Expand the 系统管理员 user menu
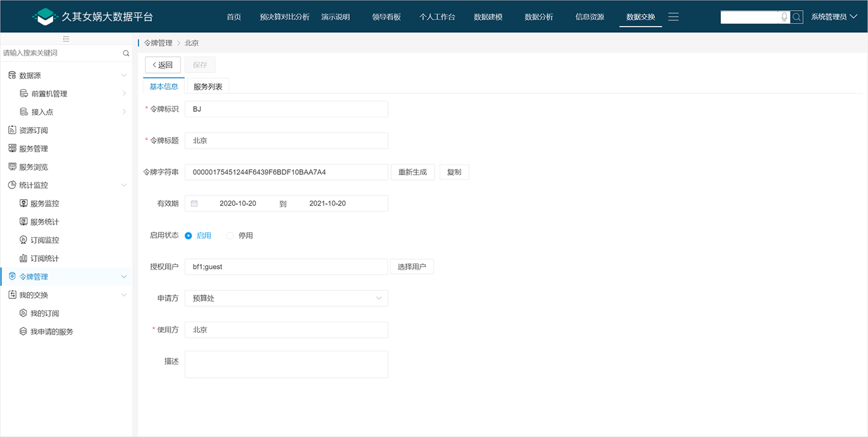 tap(833, 17)
